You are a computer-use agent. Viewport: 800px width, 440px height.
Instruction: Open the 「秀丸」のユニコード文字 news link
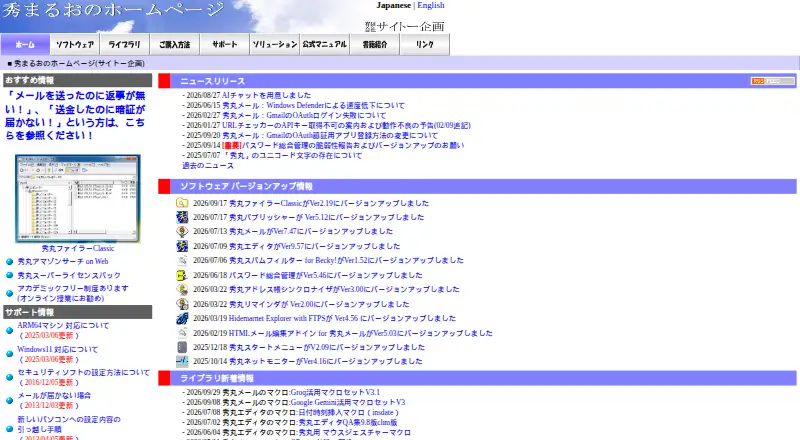pos(292,155)
